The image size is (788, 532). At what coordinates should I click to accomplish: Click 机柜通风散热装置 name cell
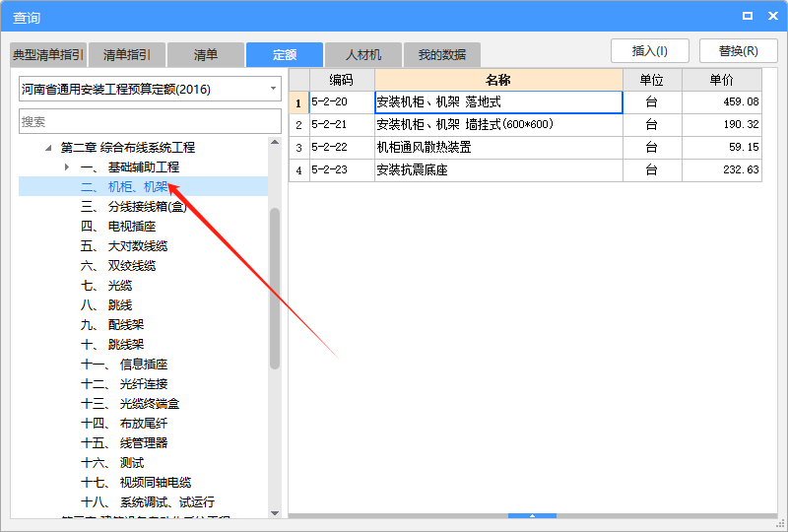tap(498, 148)
